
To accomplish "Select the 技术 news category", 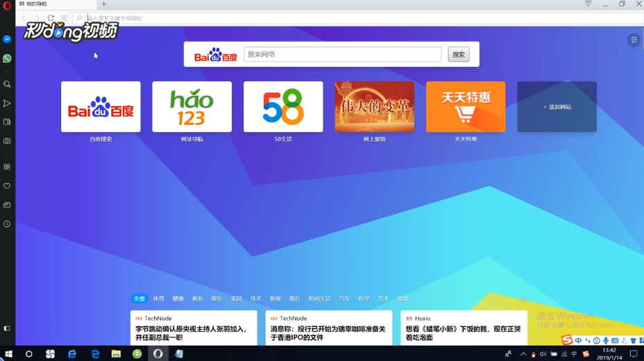I will pyautogui.click(x=256, y=299).
